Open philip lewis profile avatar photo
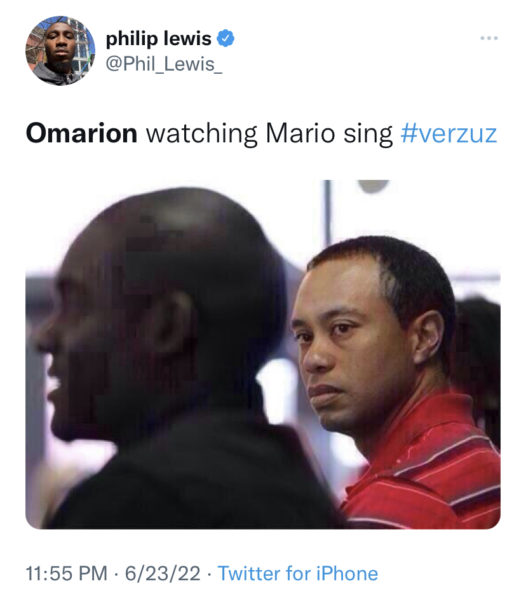This screenshot has height=600, width=526. point(60,51)
